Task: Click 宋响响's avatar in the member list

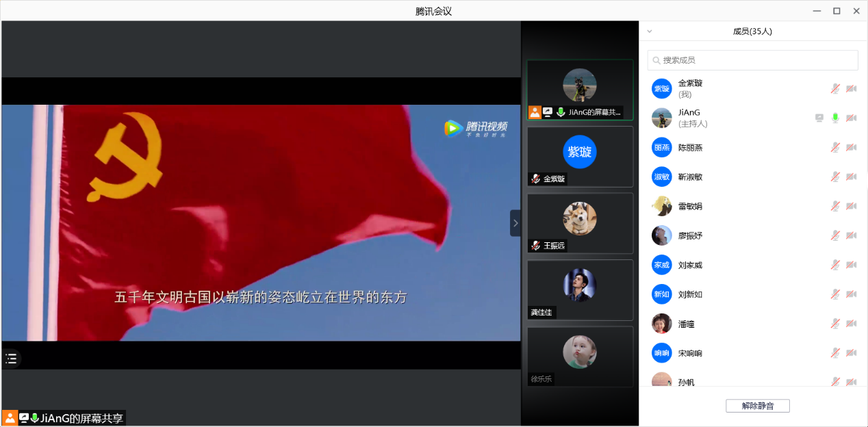Action: (x=662, y=353)
